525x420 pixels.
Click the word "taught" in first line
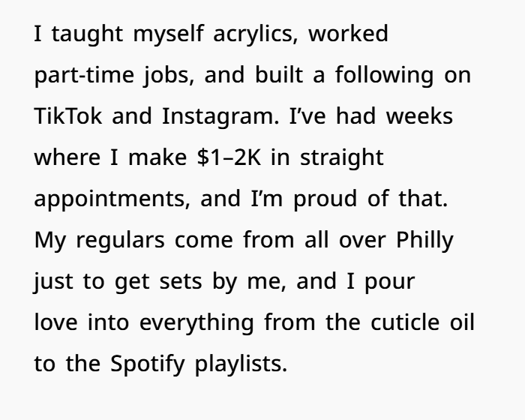[87, 34]
